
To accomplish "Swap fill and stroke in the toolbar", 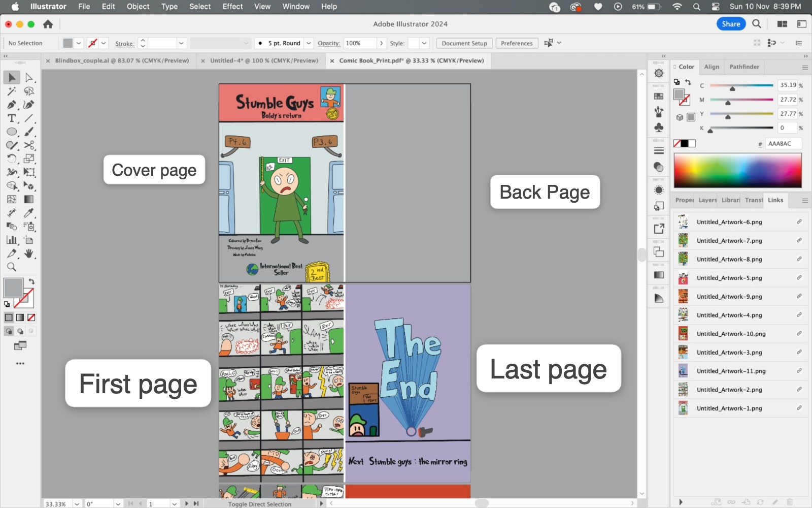I will point(31,281).
